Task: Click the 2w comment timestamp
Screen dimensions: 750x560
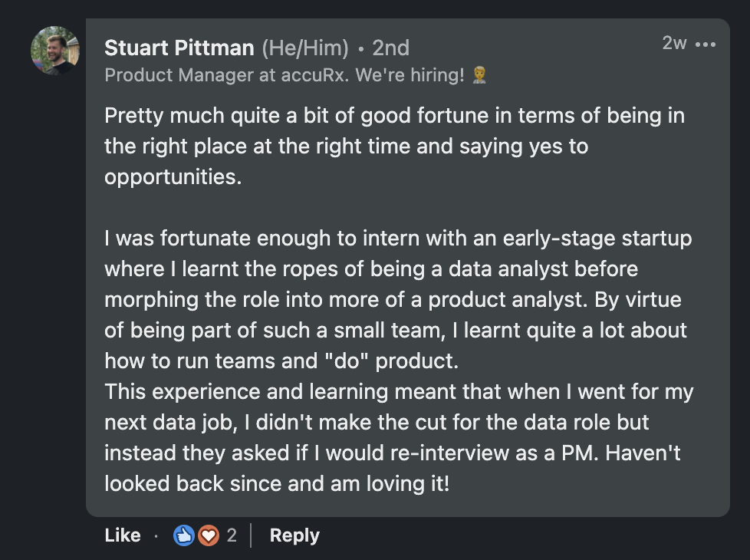Action: (x=674, y=44)
